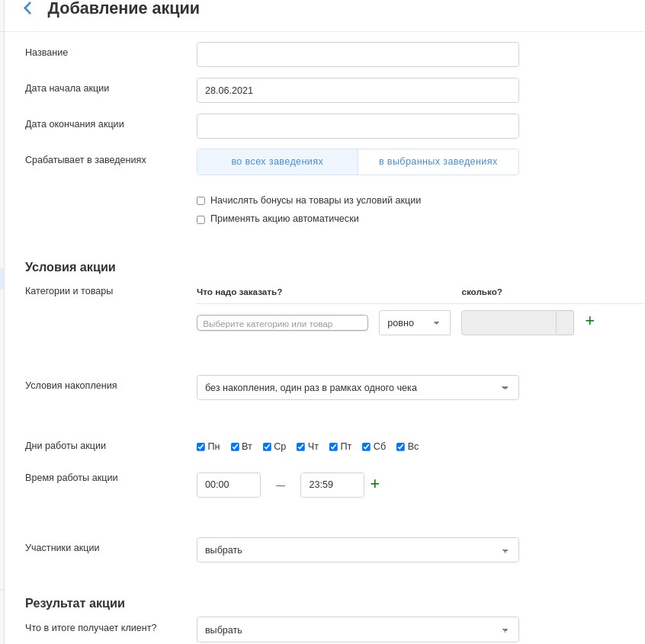Switch to в выбранных заведениях

(x=438, y=162)
